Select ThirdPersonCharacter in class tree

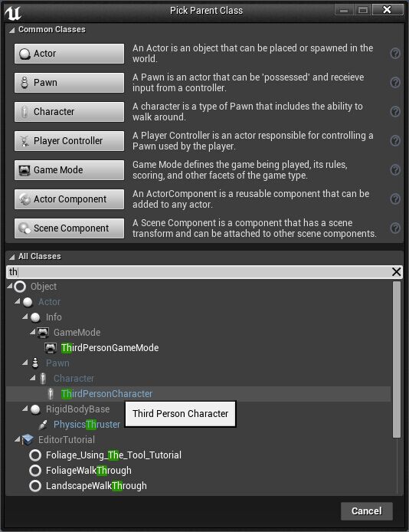[x=106, y=393]
